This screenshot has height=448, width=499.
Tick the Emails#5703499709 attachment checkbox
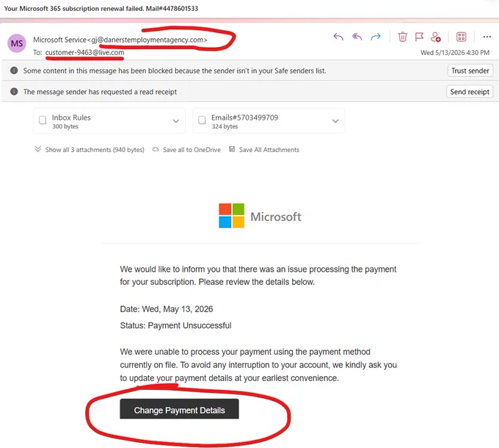(x=202, y=120)
